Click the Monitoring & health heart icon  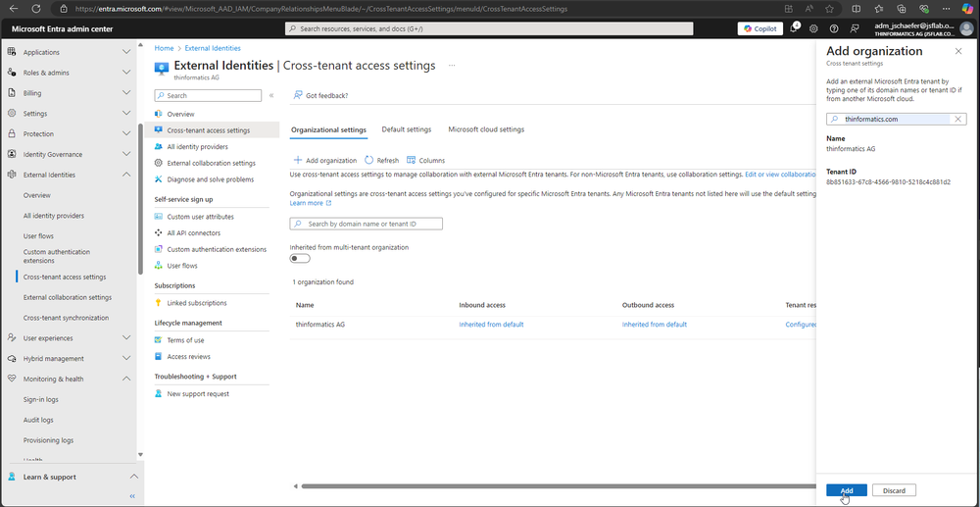pyautogui.click(x=11, y=379)
